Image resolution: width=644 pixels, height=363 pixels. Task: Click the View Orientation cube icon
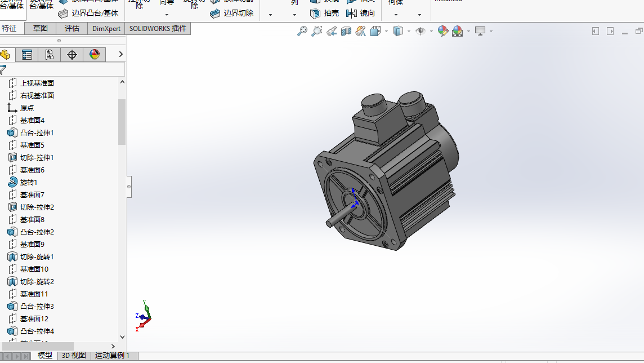375,31
